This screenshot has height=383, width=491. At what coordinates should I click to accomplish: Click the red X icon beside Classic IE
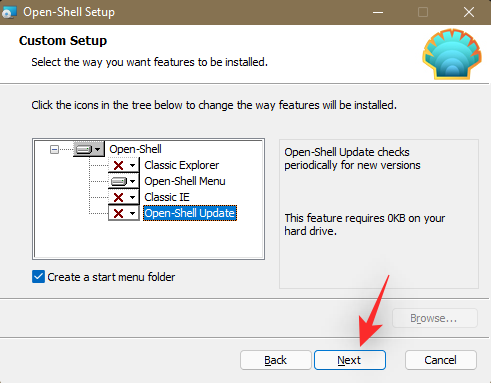118,197
